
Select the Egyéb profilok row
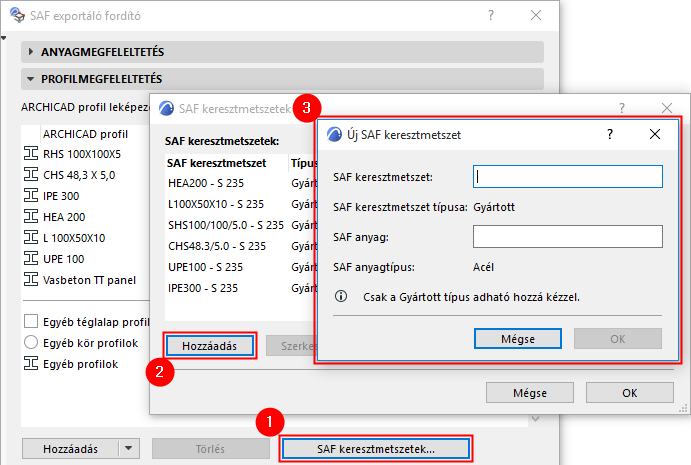[86, 364]
